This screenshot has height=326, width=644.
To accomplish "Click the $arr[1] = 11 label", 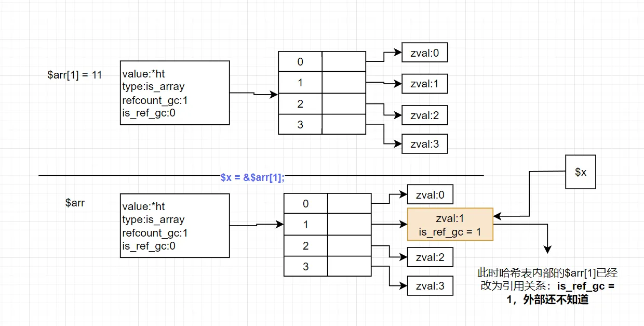I will 74,75.
